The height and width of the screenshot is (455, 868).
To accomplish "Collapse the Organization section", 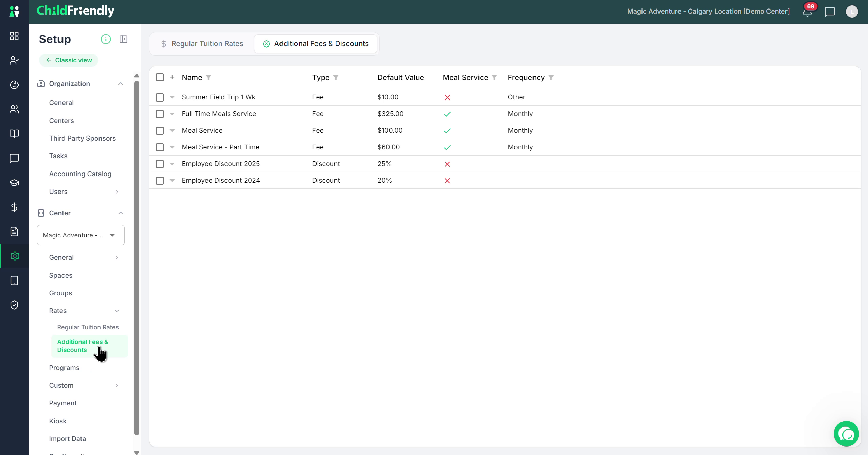I will click(x=121, y=84).
